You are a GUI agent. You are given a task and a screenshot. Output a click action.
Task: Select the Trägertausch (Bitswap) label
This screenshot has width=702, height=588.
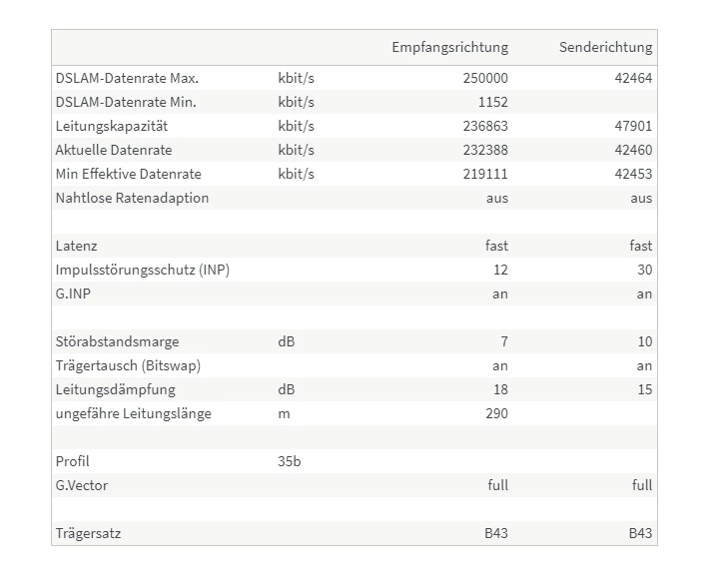point(128,365)
